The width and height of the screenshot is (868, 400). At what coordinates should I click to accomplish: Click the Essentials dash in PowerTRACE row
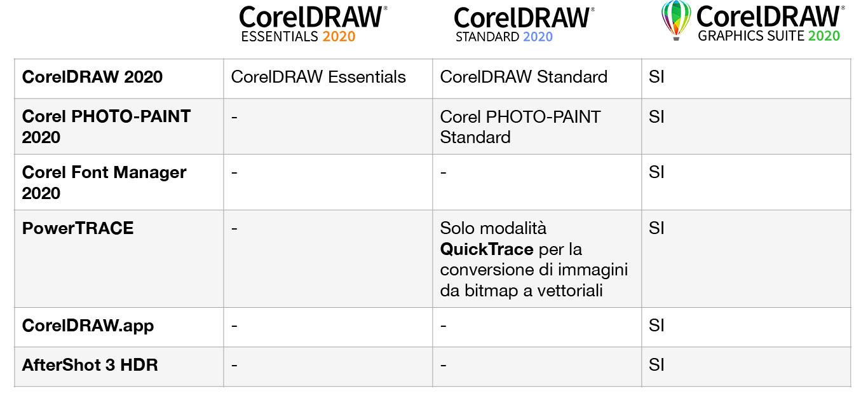click(x=234, y=229)
